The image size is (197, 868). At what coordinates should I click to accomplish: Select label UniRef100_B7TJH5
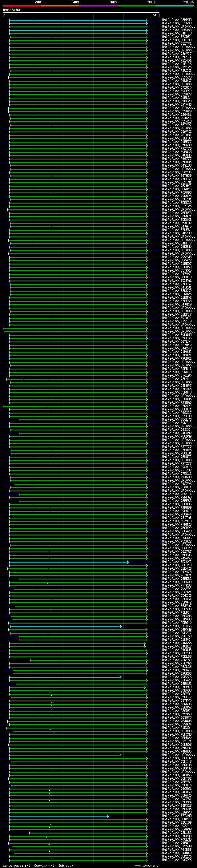[x=177, y=815]
